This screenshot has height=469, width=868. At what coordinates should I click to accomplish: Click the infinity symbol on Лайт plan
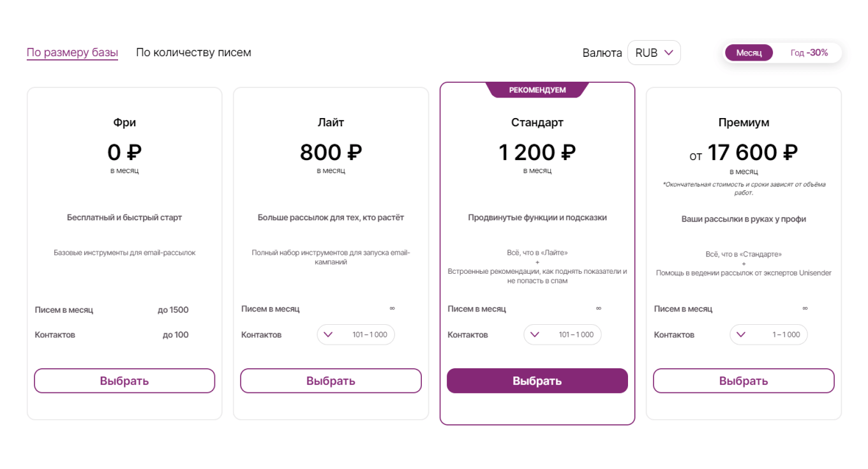[391, 308]
